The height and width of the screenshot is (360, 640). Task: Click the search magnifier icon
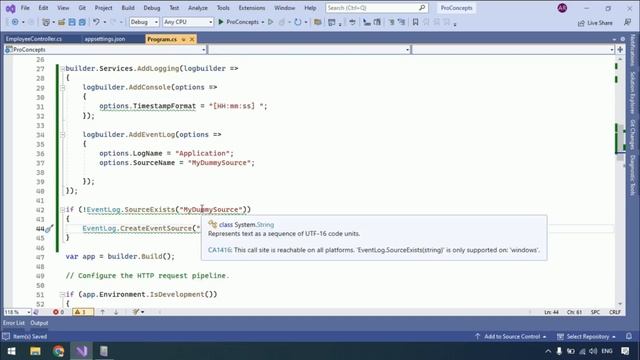click(x=422, y=7)
